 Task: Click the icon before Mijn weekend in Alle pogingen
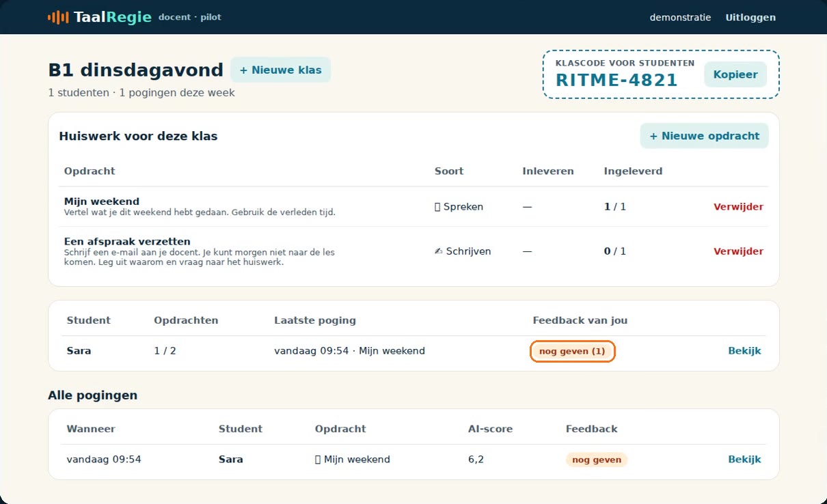318,460
